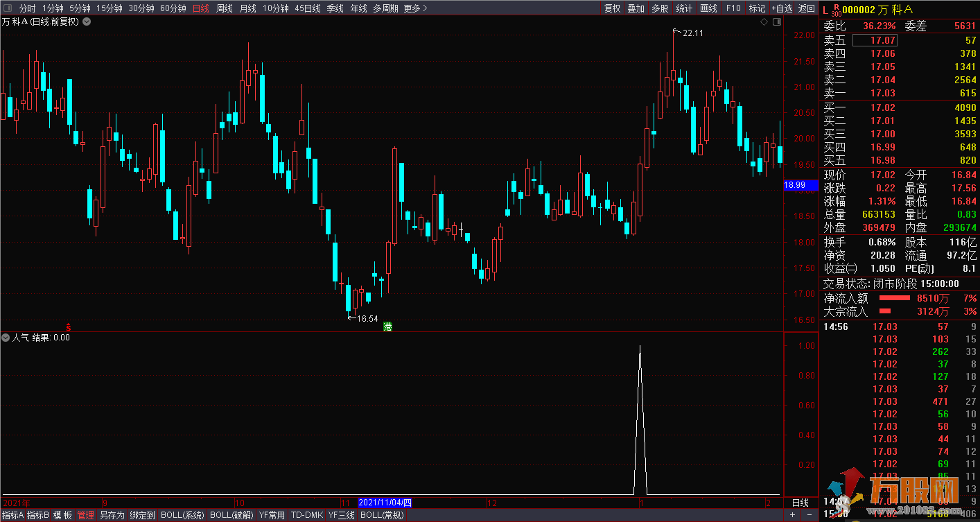Viewport: 980px width, 522px height.
Task: Select the 30分钟 period
Action: (141, 8)
